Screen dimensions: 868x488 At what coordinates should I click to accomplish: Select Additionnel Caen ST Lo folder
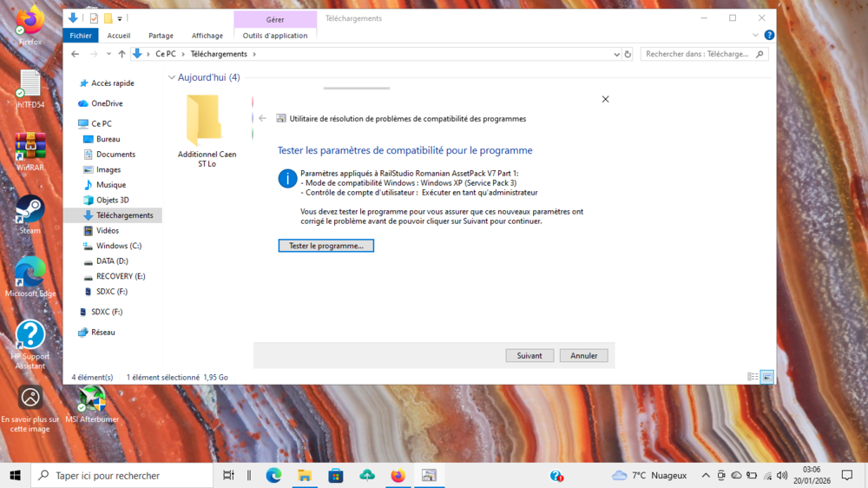coord(207,131)
